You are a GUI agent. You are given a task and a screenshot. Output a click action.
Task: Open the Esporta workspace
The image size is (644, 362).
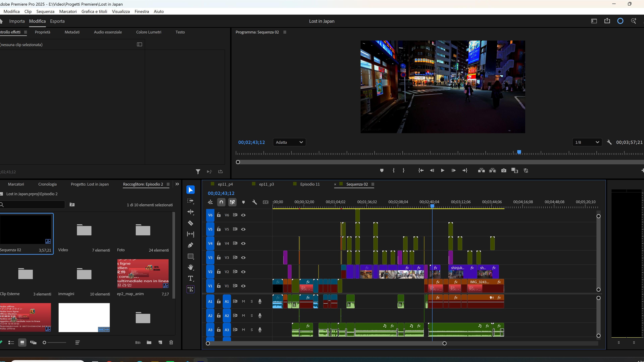57,21
